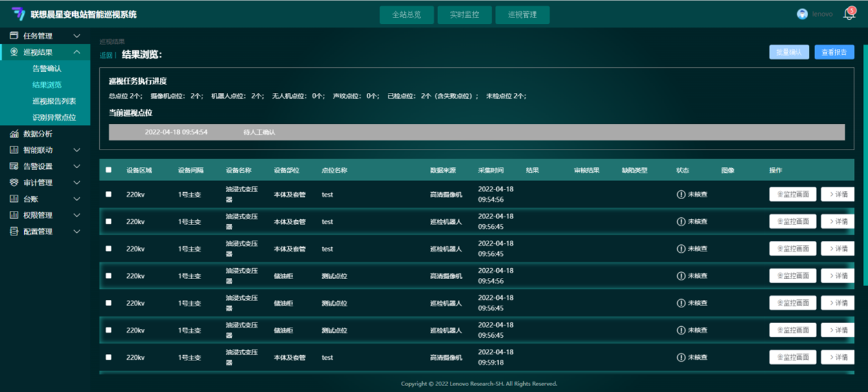Collapse the 巡视结果 sidebar menu

[x=77, y=52]
